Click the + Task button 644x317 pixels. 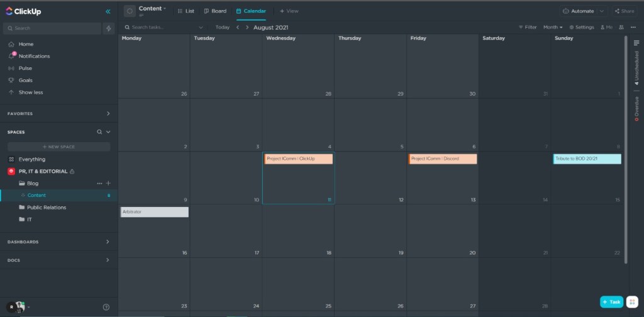[611, 302]
